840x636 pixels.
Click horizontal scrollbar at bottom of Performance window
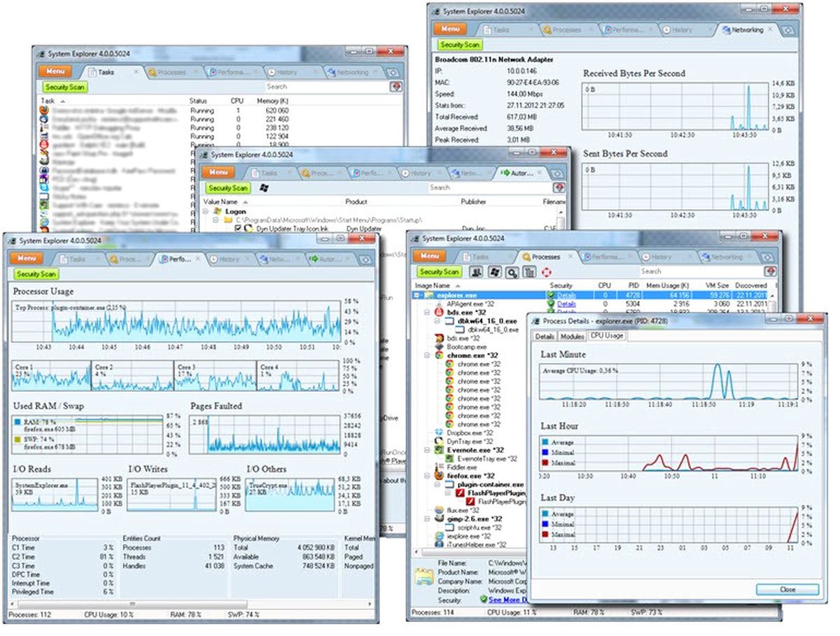click(x=190, y=603)
